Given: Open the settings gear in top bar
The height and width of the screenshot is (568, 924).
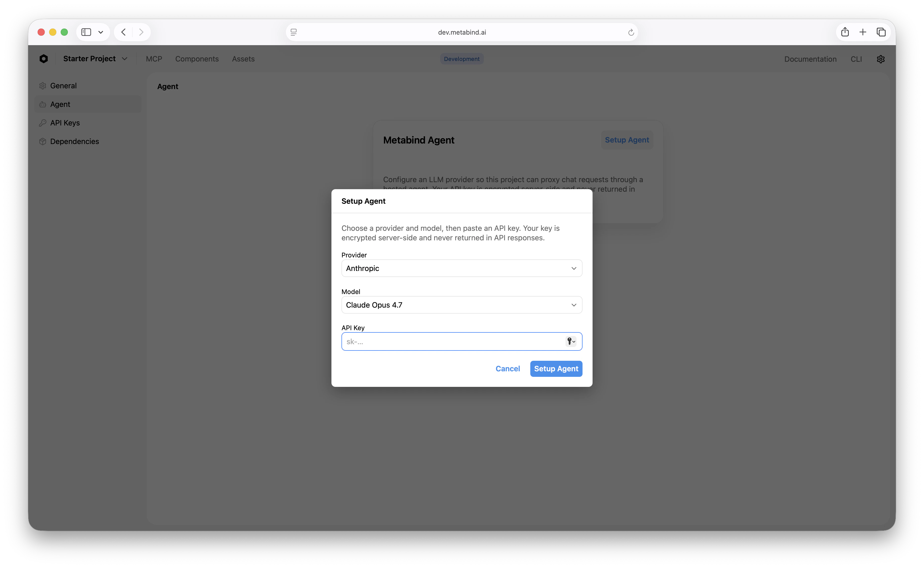Looking at the screenshot, I should (x=880, y=59).
